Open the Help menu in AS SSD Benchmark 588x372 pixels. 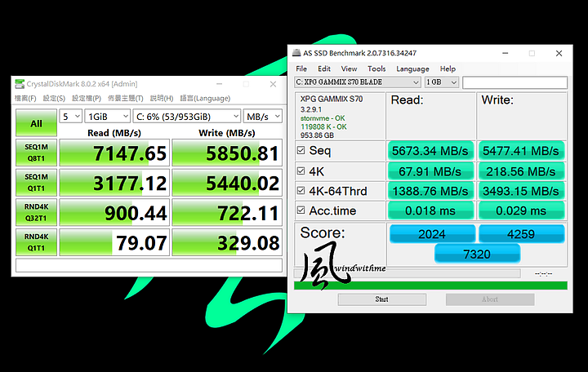tap(448, 69)
